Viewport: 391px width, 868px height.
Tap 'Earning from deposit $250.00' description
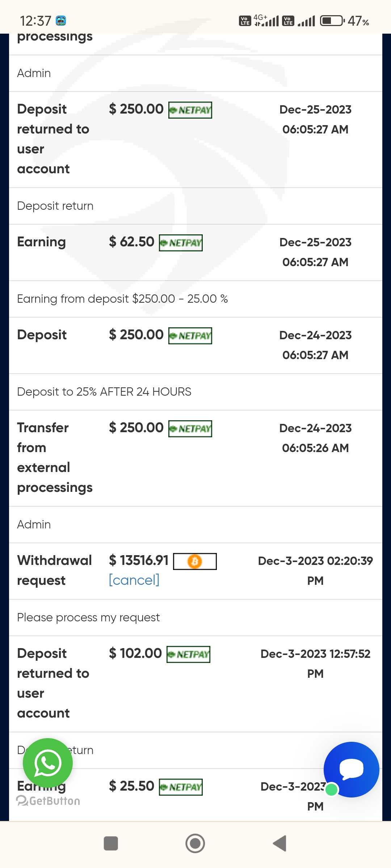click(x=122, y=299)
